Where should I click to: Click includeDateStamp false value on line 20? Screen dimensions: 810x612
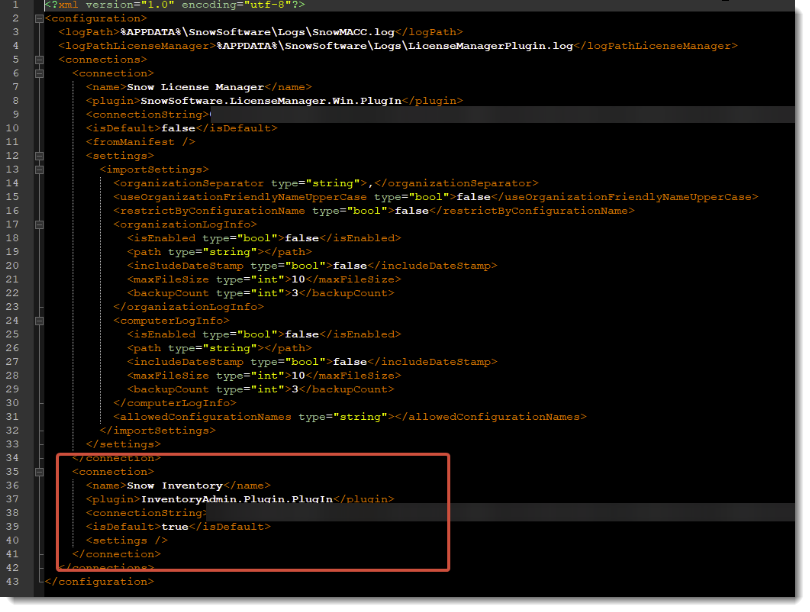(x=350, y=266)
